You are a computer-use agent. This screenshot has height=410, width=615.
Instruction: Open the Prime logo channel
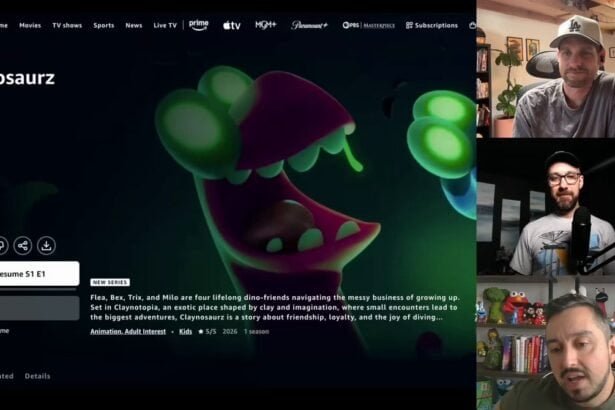pos(198,25)
